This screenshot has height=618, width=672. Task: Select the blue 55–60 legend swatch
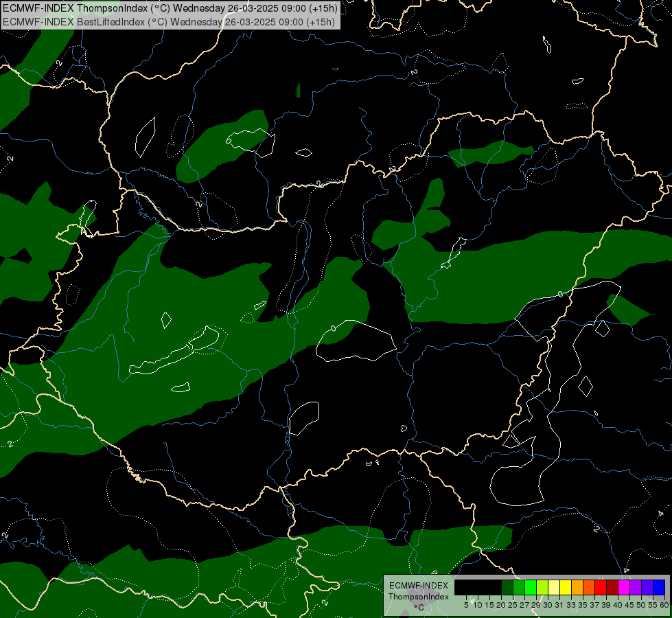[659, 587]
